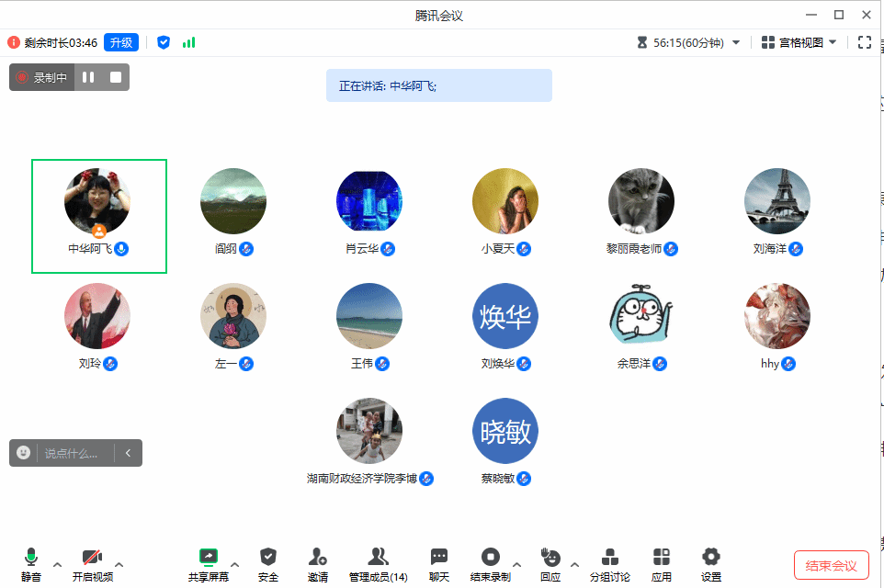This screenshot has height=588, width=884.
Task: Click the 正在讲话: 中华阿飞 speaking banner
Action: point(438,85)
